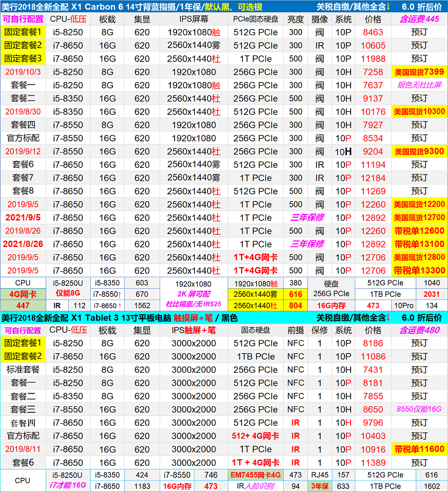This screenshot has width=448, height=492.
Task: Click the green 3年保 cell
Action: click(320, 486)
